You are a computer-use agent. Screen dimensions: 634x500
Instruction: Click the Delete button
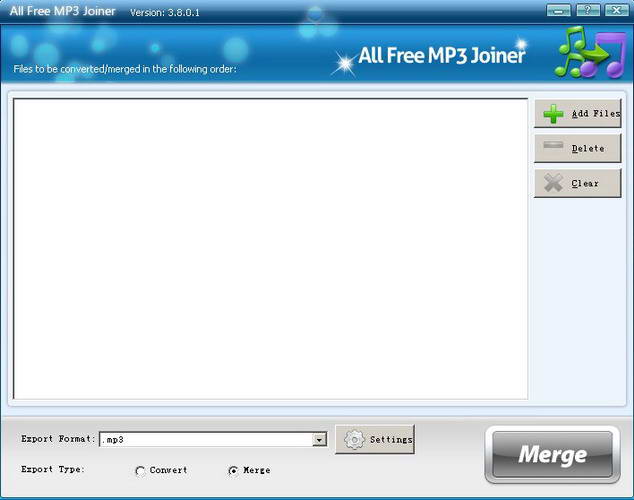point(577,148)
